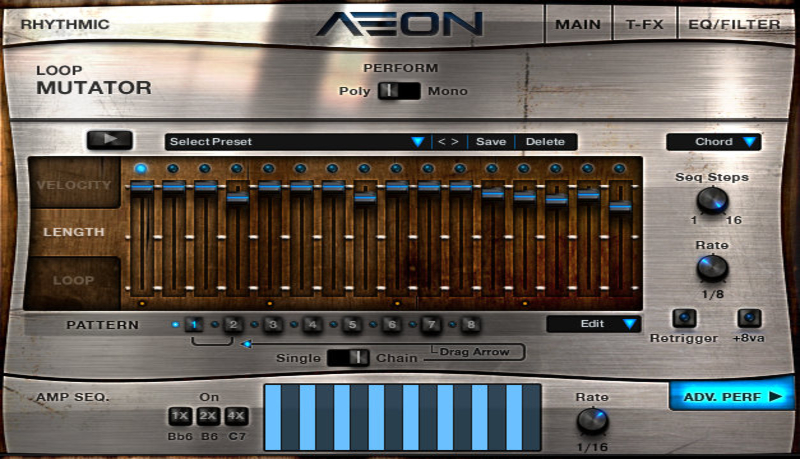The width and height of the screenshot is (800, 459).
Task: Toggle the step 8 LED above the sliders
Action: (x=364, y=168)
